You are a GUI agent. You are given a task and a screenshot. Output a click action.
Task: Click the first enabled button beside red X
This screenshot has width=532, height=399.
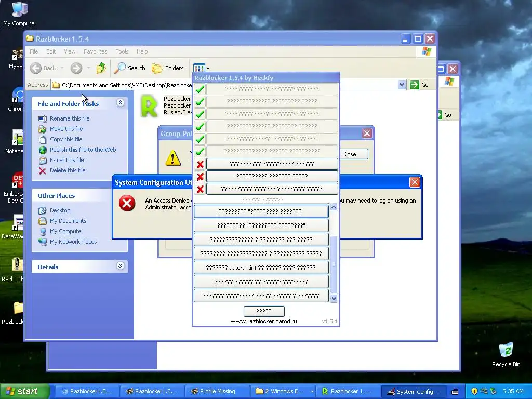[272, 164]
